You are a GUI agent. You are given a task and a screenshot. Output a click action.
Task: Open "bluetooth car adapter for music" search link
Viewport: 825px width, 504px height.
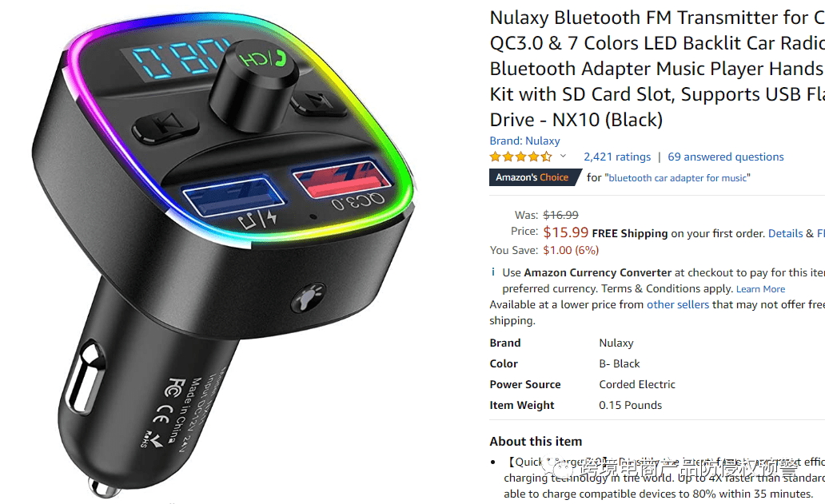pyautogui.click(x=677, y=178)
